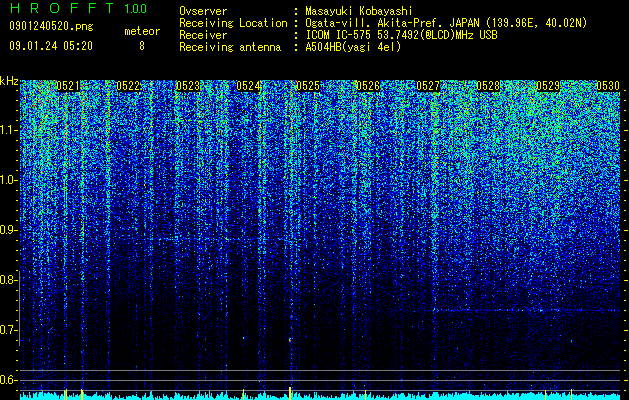Screen dimensions: 629x400
Task: Click the 0522 time marker label
Action: 128,86
